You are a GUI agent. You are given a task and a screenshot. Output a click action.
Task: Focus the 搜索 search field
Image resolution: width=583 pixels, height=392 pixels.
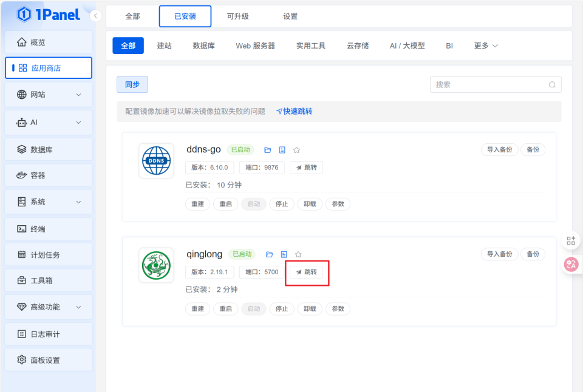[496, 84]
